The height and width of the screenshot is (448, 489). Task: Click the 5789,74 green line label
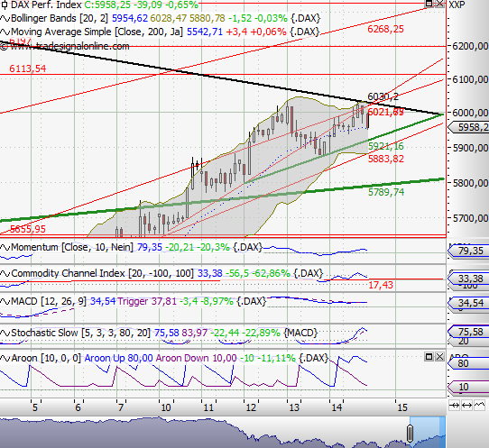pyautogui.click(x=386, y=192)
